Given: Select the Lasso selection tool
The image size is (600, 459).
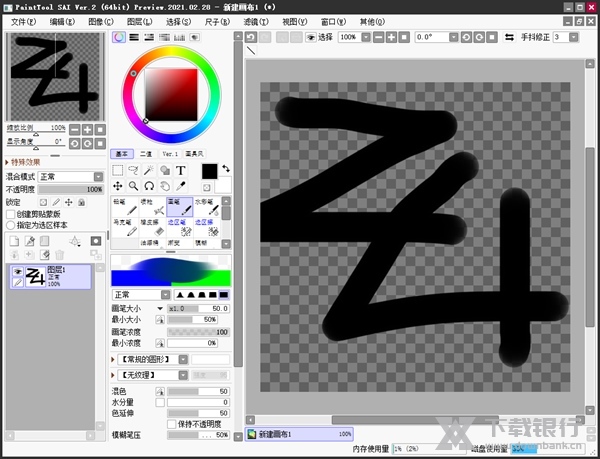Looking at the screenshot, I should pos(133,171).
